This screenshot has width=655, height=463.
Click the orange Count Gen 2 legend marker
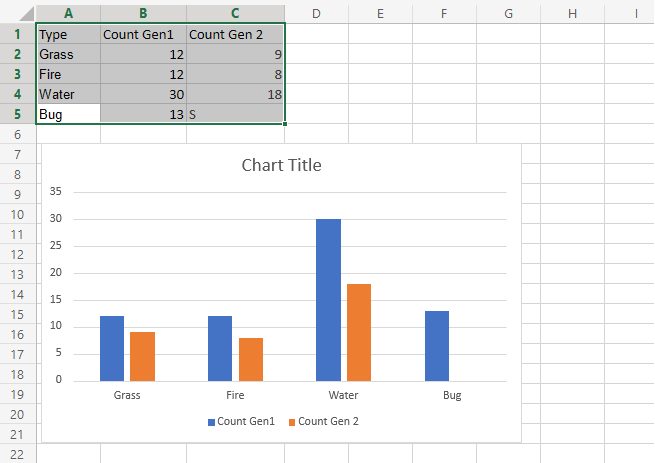pyautogui.click(x=293, y=422)
